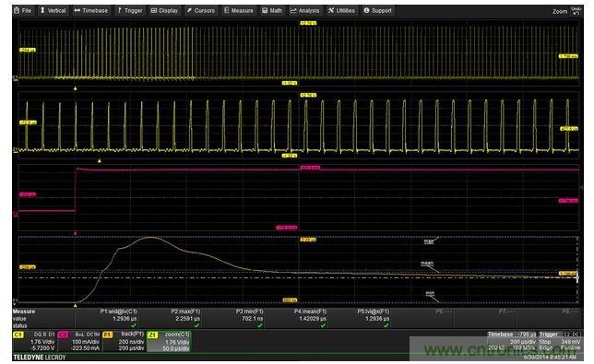Open the Timebase menu
The height and width of the screenshot is (364, 594).
click(x=91, y=10)
